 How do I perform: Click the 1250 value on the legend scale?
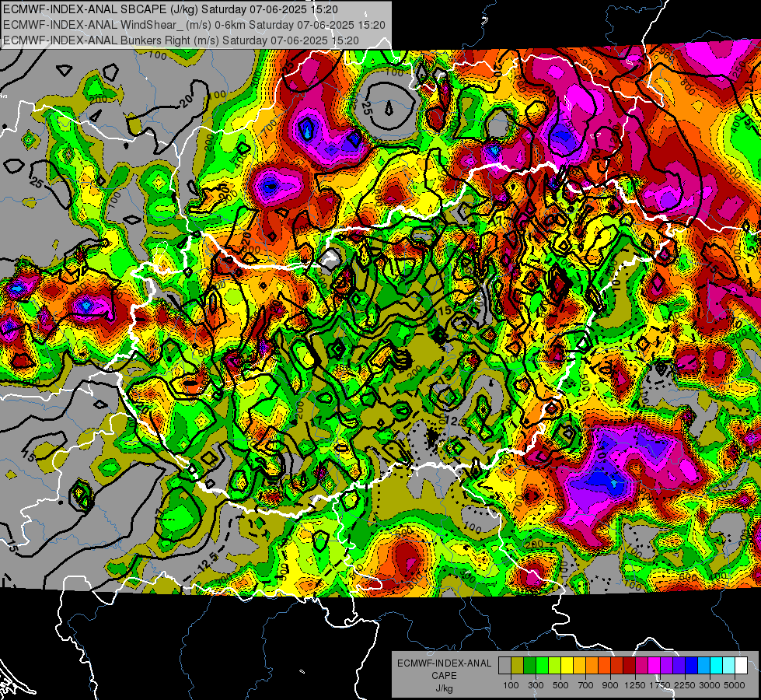pos(635,685)
